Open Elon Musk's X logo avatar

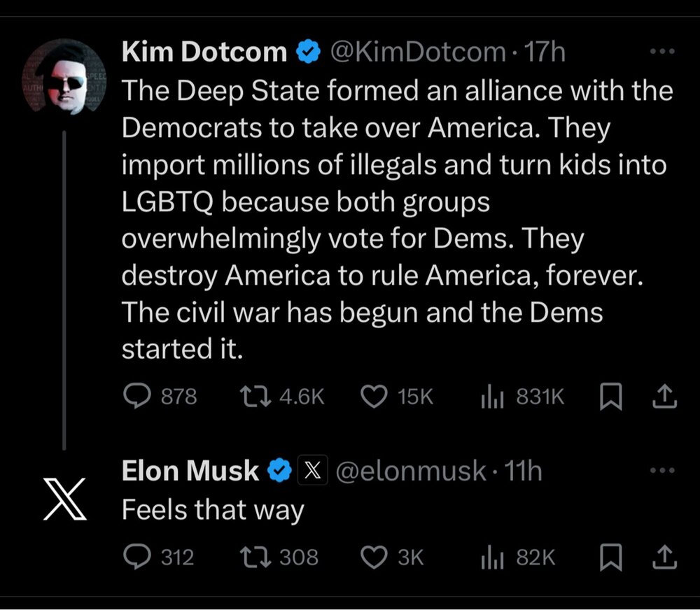pyautogui.click(x=64, y=499)
